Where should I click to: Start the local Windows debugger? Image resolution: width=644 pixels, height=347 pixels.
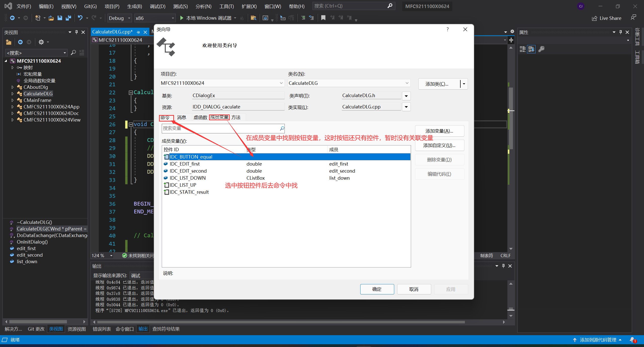[x=182, y=18]
